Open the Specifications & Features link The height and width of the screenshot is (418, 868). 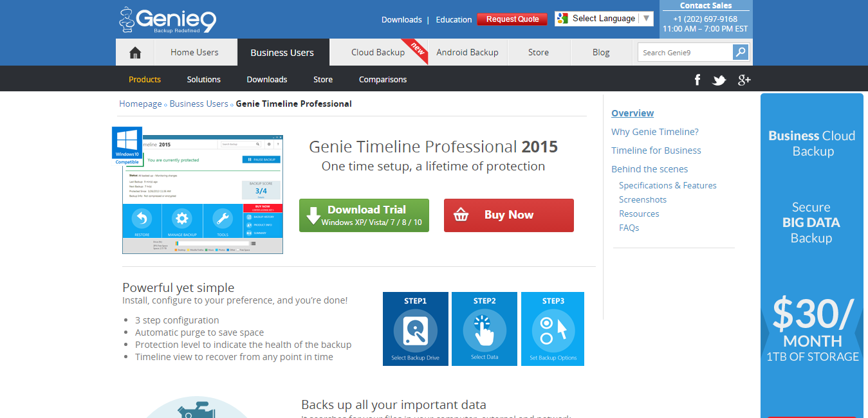point(668,185)
